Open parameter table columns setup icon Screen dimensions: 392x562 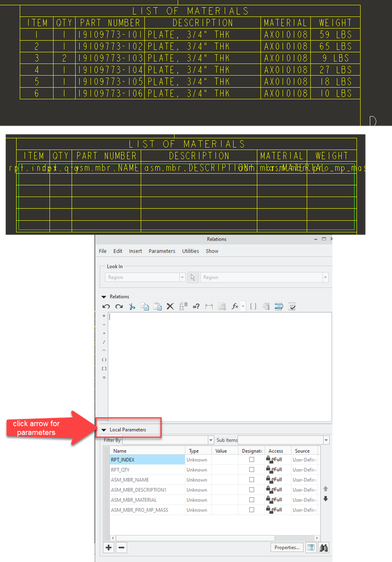[x=310, y=547]
